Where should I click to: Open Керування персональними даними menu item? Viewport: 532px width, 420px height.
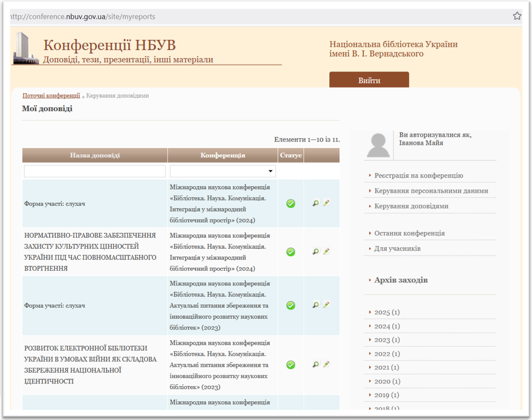point(431,191)
